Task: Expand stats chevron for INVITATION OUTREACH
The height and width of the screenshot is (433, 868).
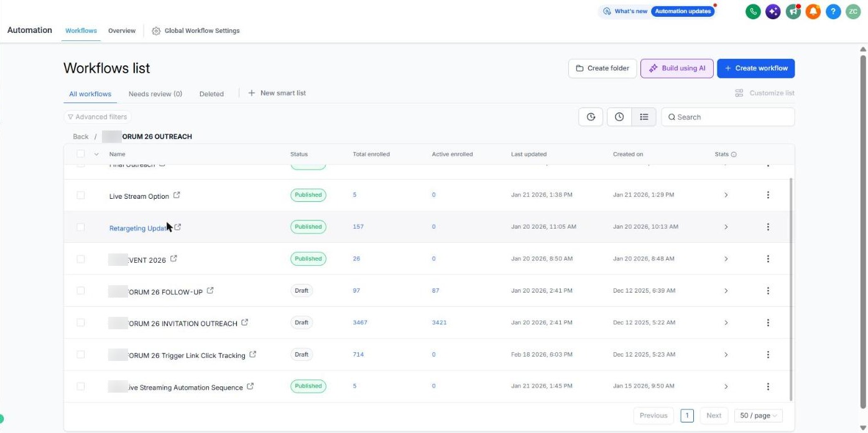Action: tap(726, 322)
